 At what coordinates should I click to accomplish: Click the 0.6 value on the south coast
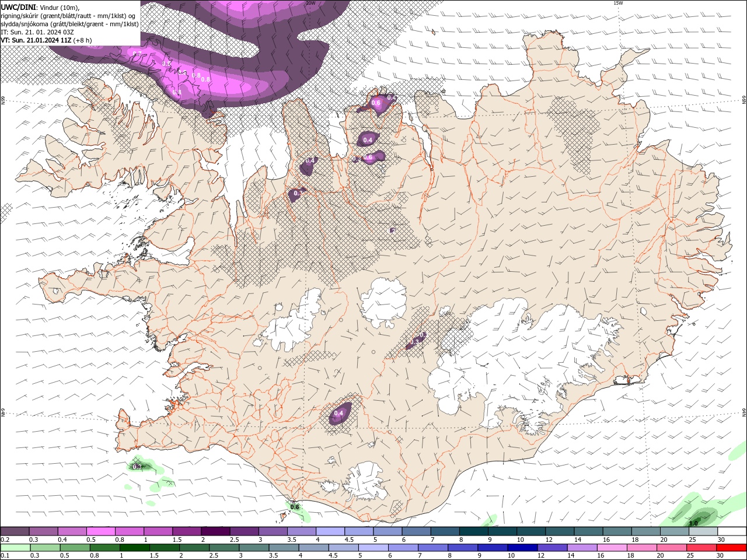(x=295, y=508)
